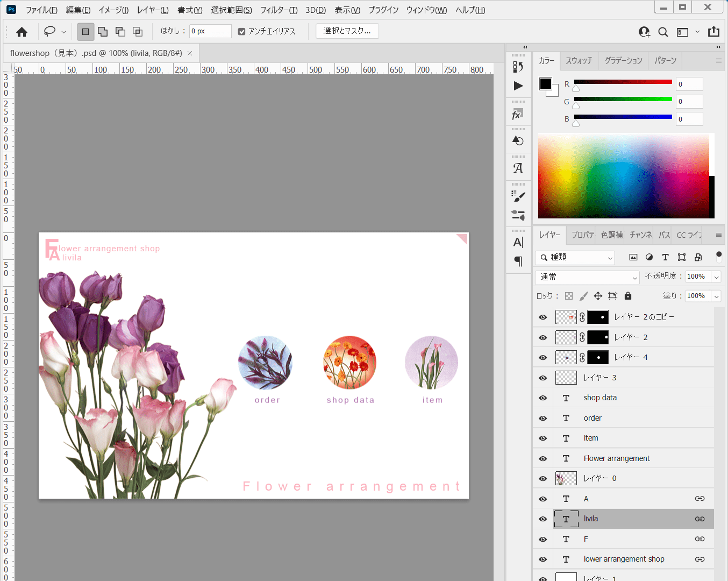728x581 pixels.
Task: Open the search magnifier icon
Action: (663, 32)
